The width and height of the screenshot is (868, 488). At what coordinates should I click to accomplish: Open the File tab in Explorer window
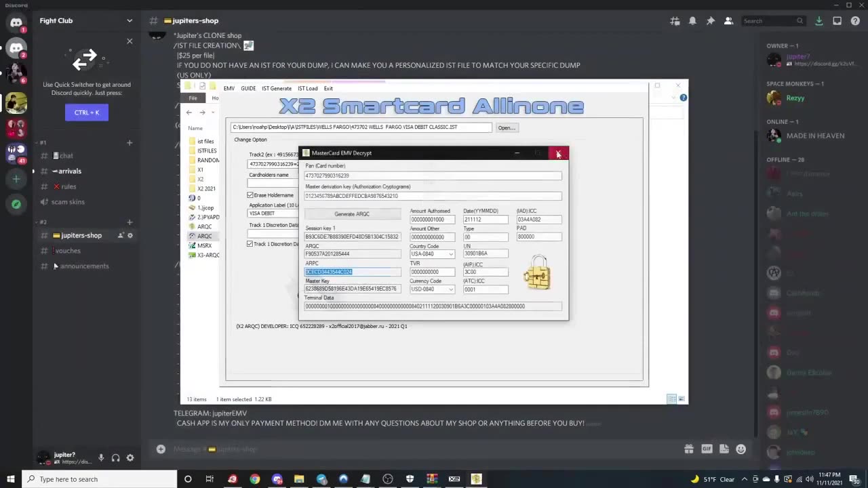click(193, 98)
